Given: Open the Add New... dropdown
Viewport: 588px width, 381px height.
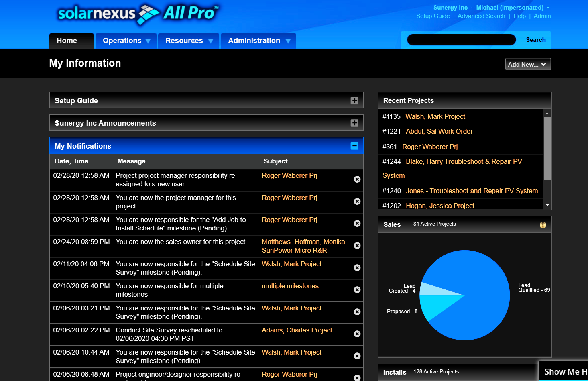Looking at the screenshot, I should 527,65.
